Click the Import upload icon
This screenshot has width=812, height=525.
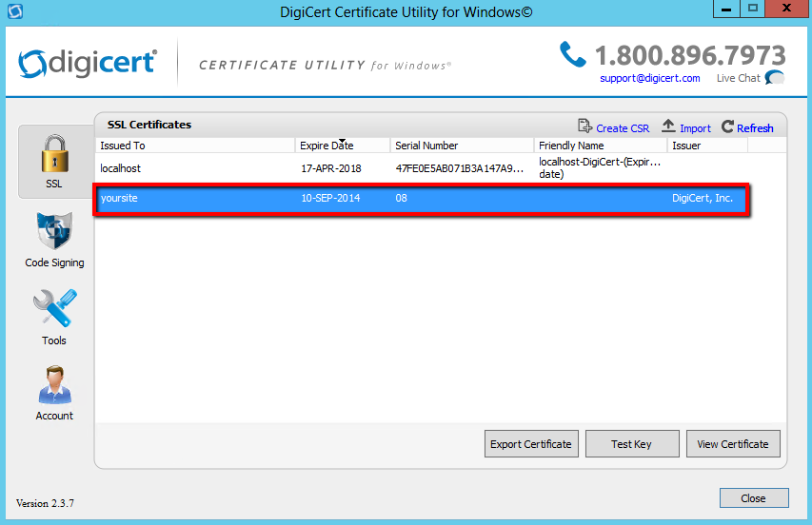pos(668,127)
